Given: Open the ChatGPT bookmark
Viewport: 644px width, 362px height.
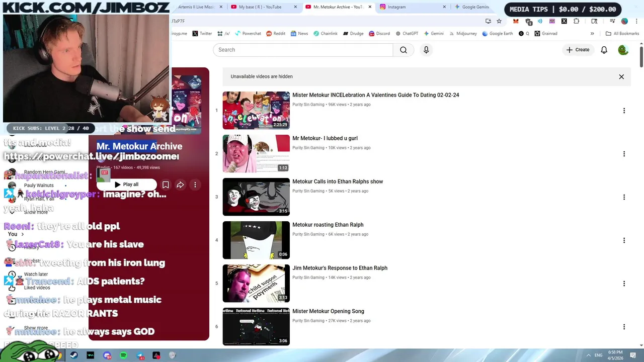Looking at the screenshot, I should coord(407,34).
